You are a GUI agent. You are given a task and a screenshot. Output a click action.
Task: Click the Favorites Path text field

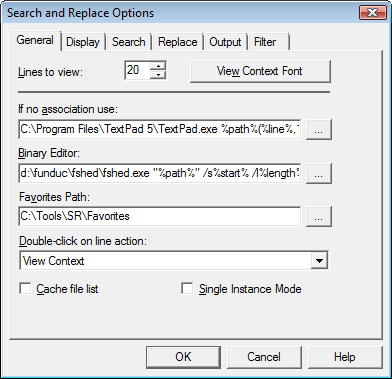[160, 216]
